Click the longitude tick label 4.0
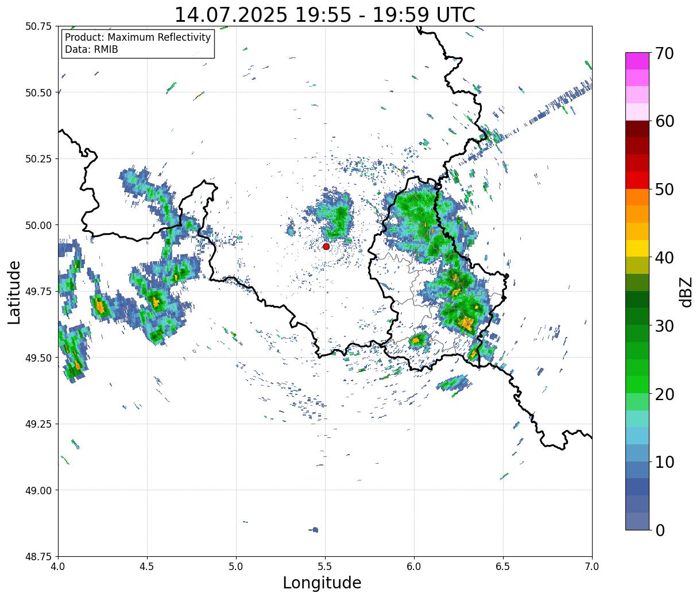Viewport: 700px width, 597px height. click(58, 567)
